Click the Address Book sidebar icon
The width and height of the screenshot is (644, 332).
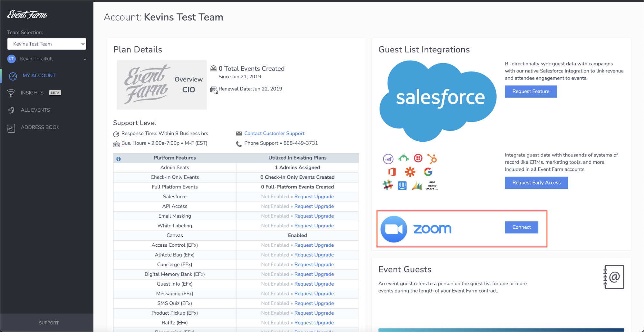11,128
